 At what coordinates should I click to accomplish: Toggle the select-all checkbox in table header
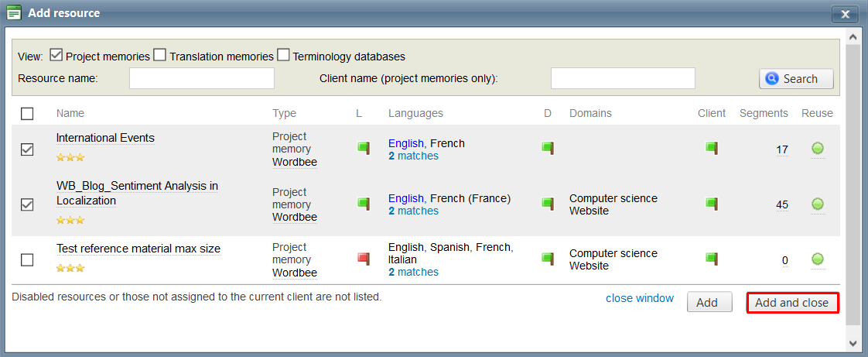click(x=27, y=114)
